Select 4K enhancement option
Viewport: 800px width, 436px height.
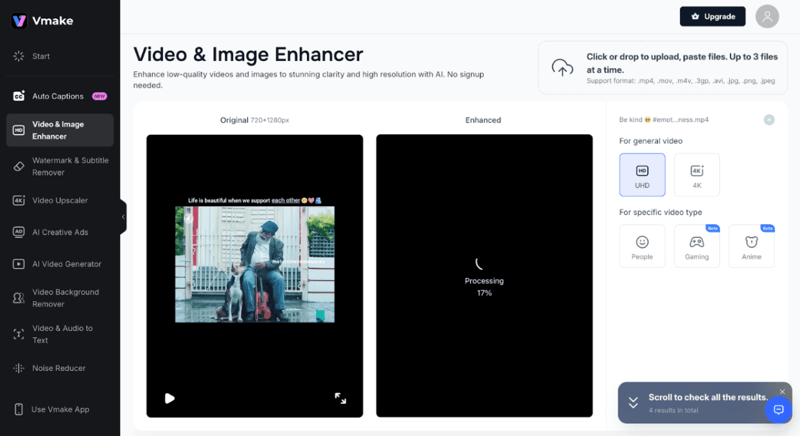[696, 175]
